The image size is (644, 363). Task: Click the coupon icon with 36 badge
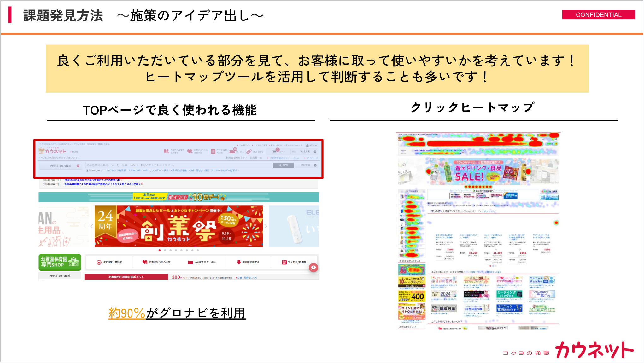tap(232, 151)
